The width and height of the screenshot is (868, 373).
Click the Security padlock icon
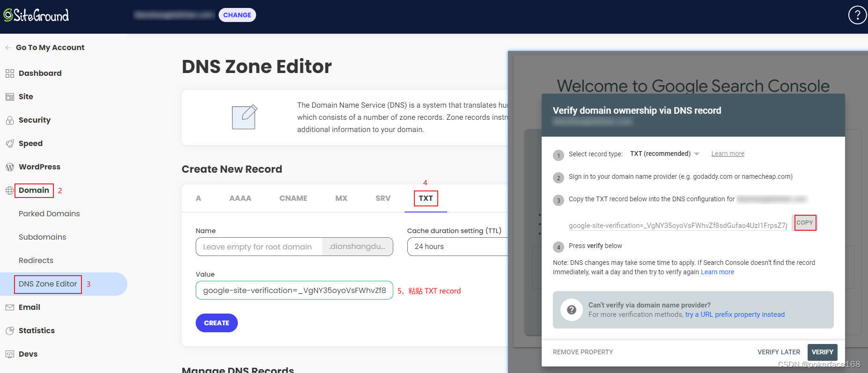(9, 120)
